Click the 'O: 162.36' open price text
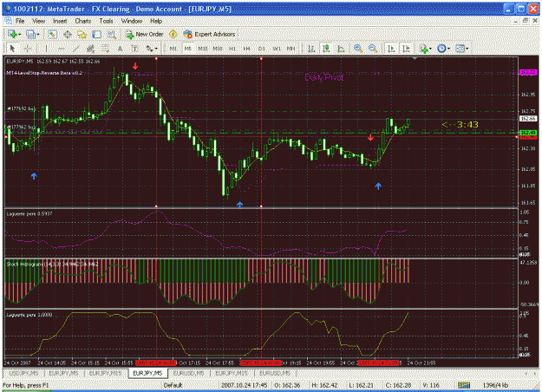542x392 pixels. (x=287, y=385)
